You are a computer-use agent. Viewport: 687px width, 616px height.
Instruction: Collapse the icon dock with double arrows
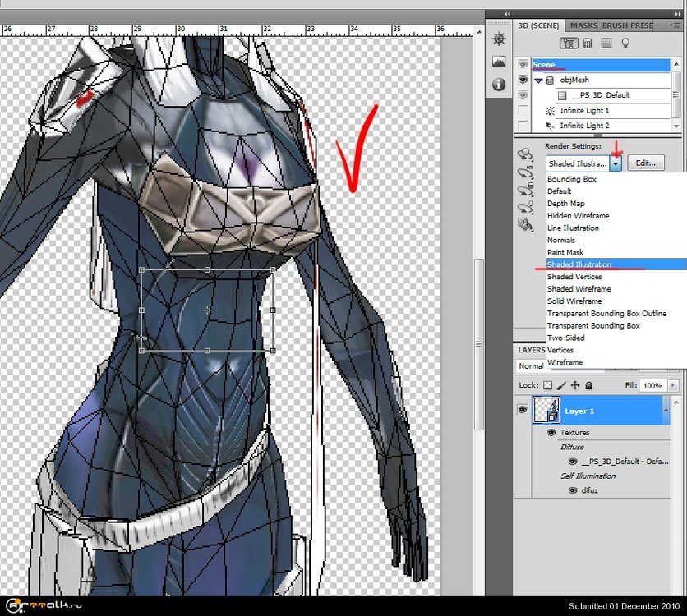point(507,14)
